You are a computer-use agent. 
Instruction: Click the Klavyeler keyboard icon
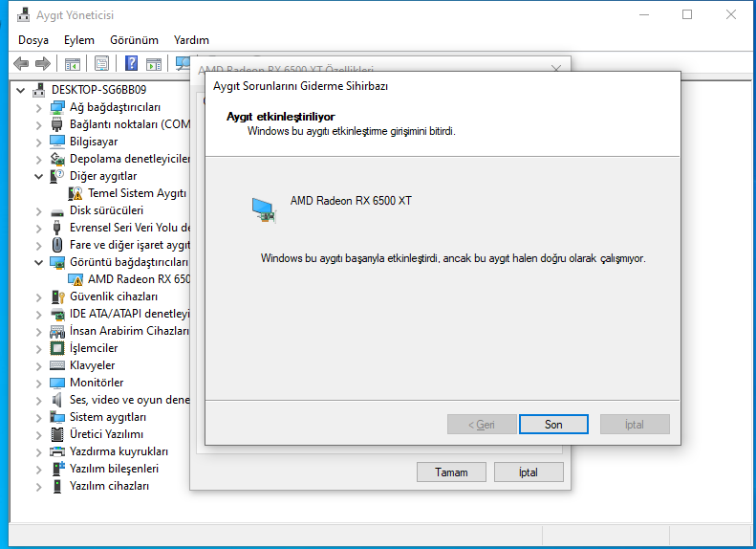point(57,365)
